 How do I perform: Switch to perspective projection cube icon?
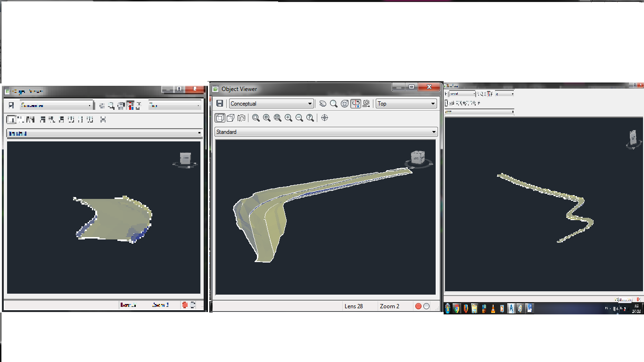click(230, 118)
